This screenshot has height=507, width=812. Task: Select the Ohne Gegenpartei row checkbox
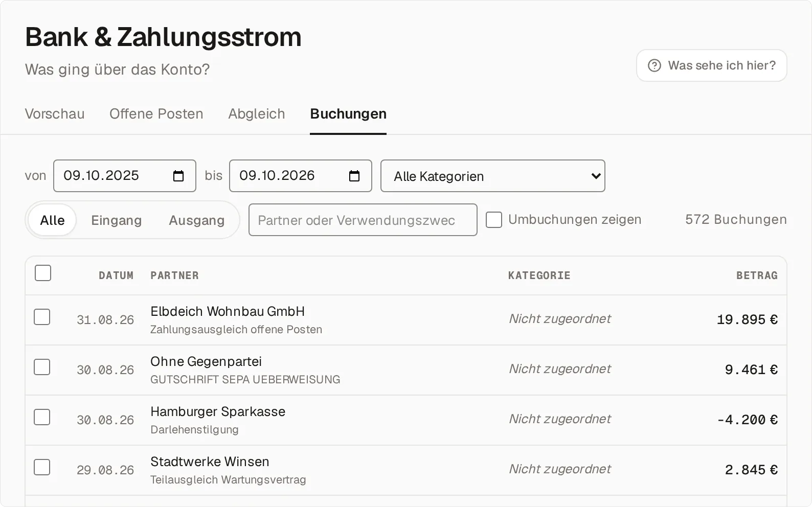(x=42, y=367)
